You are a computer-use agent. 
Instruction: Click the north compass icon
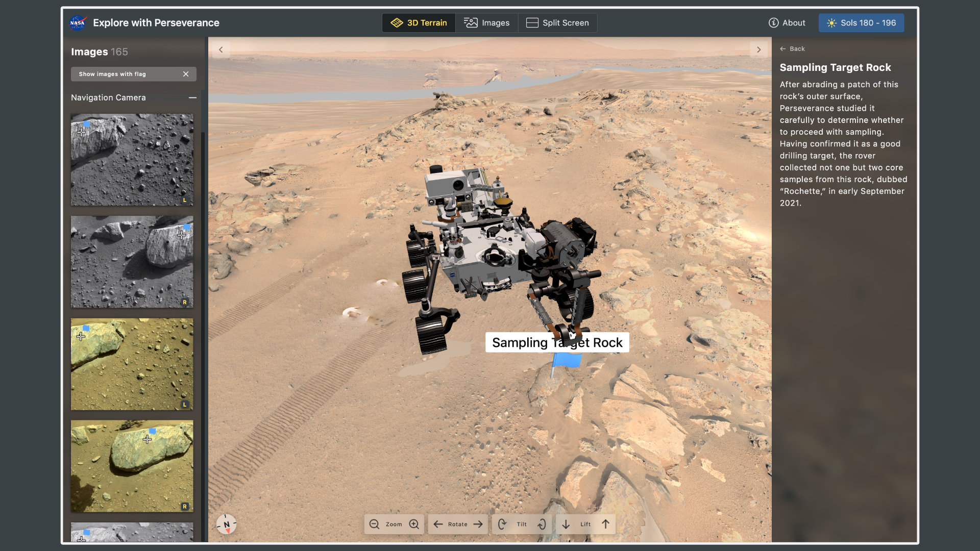point(226,524)
